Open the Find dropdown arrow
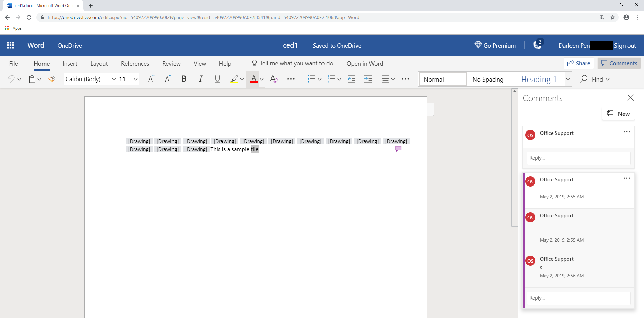The width and height of the screenshot is (644, 318). [608, 79]
